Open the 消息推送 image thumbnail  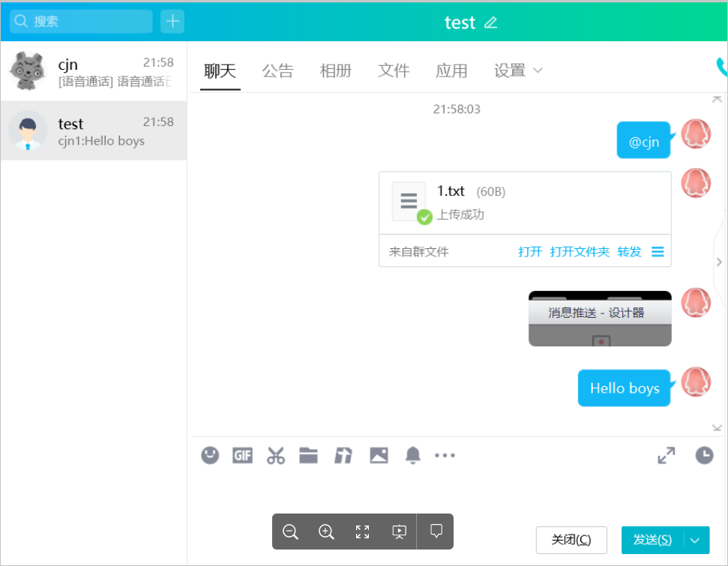600,319
